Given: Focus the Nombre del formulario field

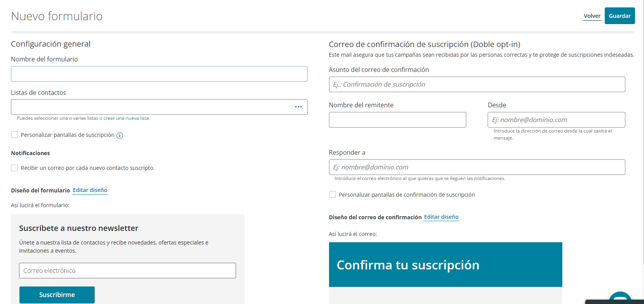Looking at the screenshot, I should tap(159, 74).
